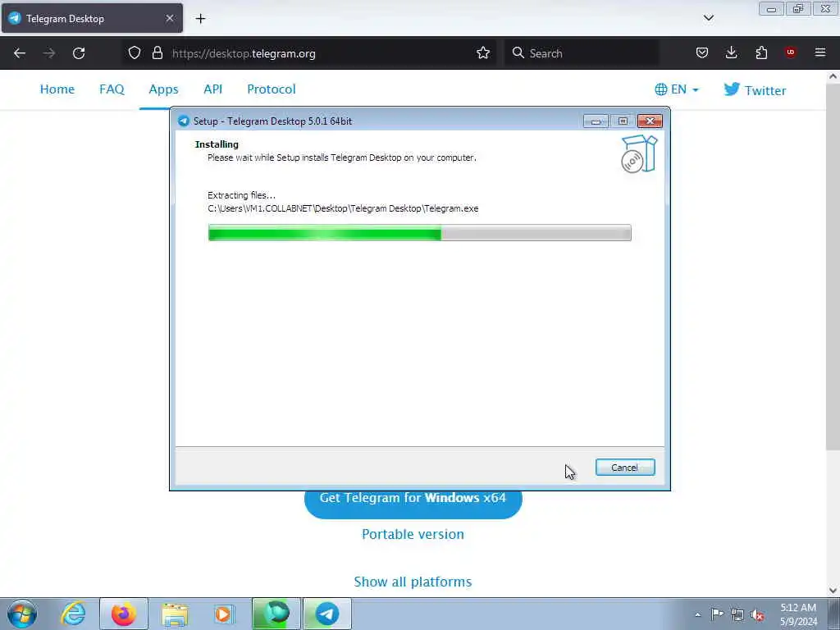This screenshot has width=840, height=630.
Task: Open the Pocket save icon
Action: click(x=702, y=52)
